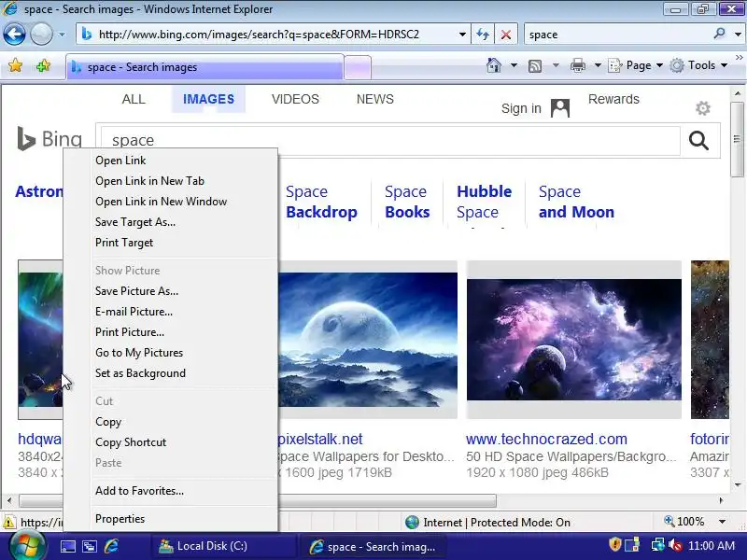
Task: Click the 'Space Backdrop' suggestion link
Action: tap(321, 202)
